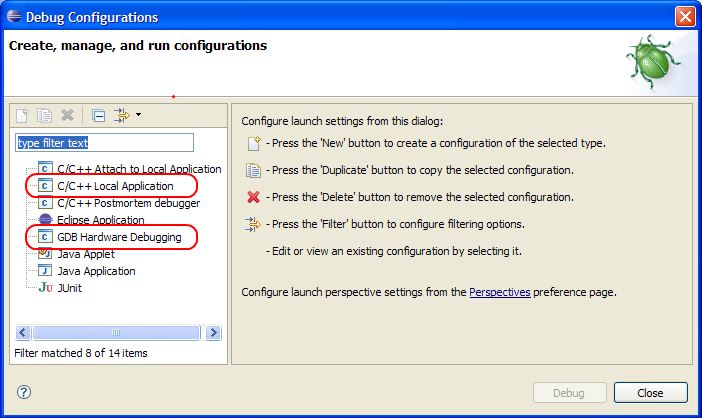This screenshot has height=418, width=702.
Task: Click the right arrow of the horizontal scrollbar
Action: [x=214, y=333]
